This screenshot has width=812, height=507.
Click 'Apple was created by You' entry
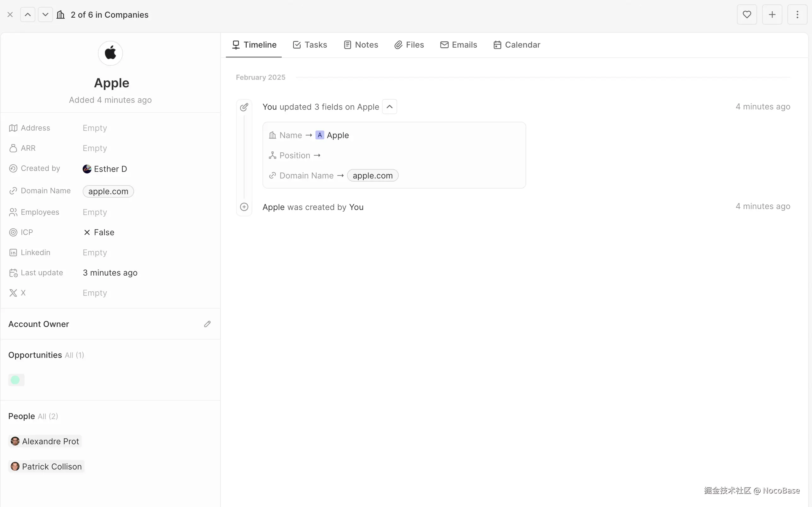pos(313,207)
